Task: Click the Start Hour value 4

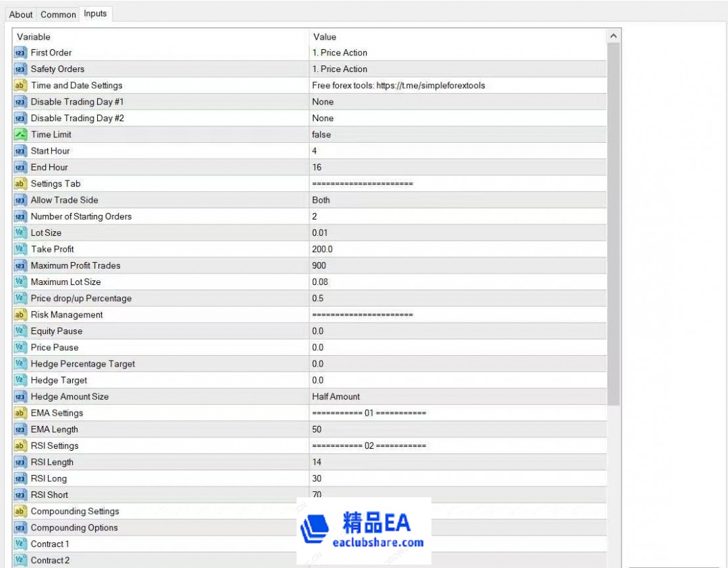Action: (315, 151)
